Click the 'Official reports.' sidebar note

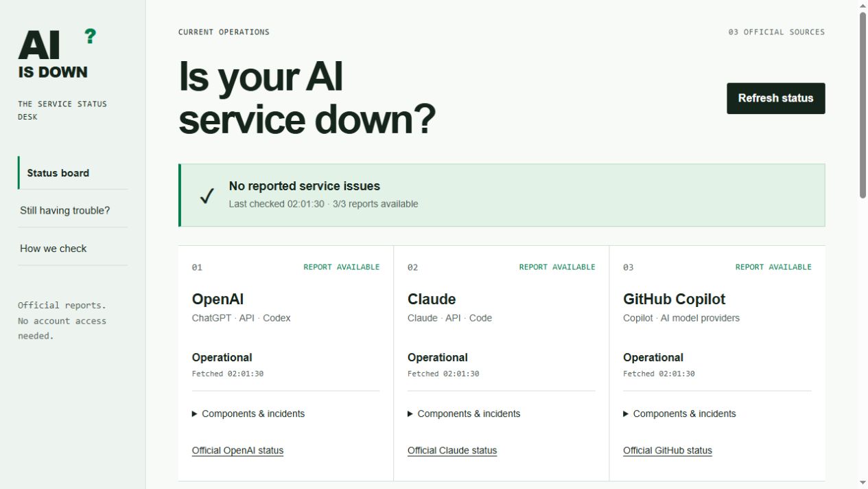coord(62,306)
